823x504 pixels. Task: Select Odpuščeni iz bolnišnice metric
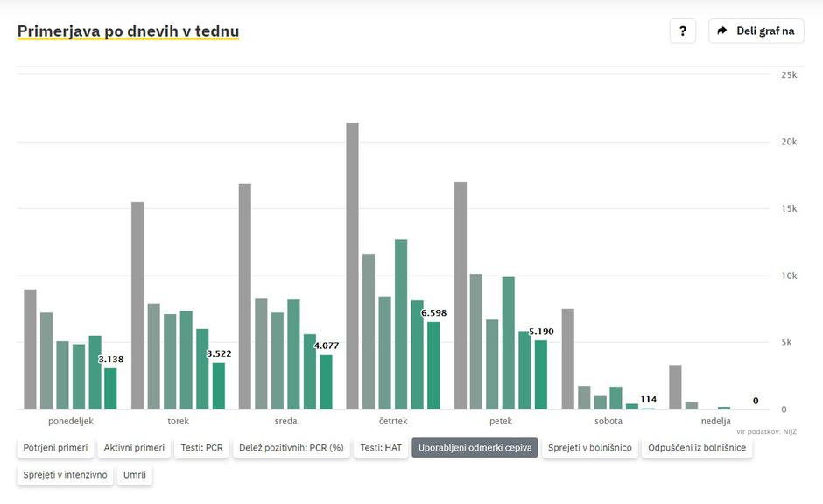[697, 448]
